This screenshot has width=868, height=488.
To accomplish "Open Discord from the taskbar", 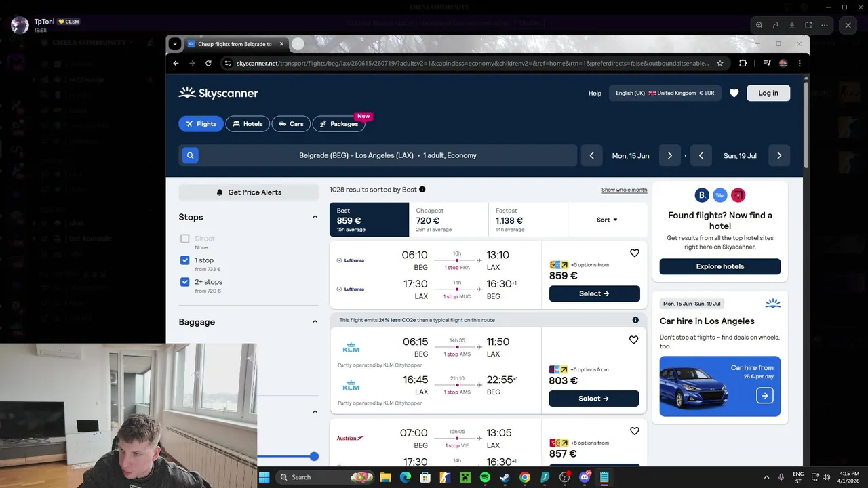I will pos(585,477).
